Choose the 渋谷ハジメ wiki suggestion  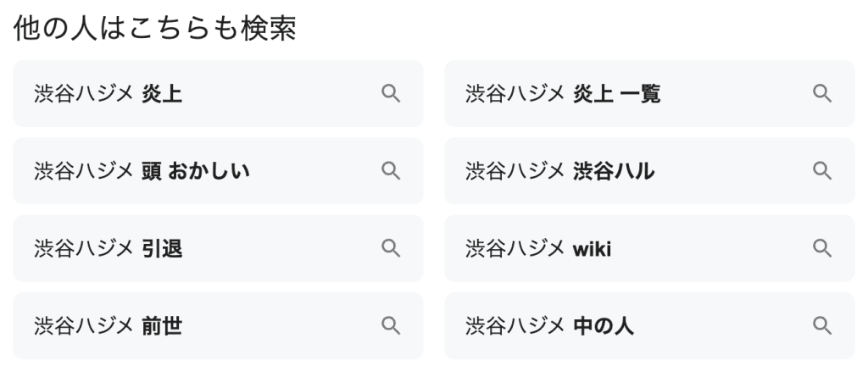pos(538,249)
